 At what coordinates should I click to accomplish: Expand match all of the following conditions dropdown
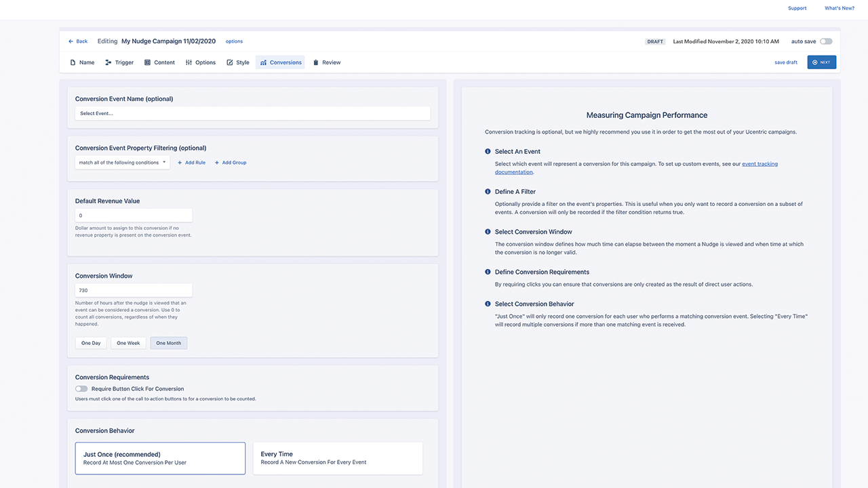pyautogui.click(x=122, y=163)
